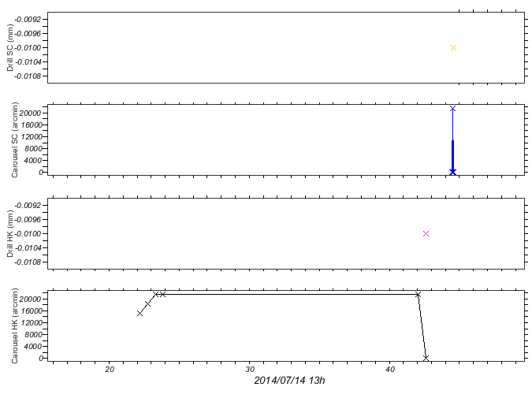The image size is (532, 398).
Task: Select the second rising marker in Carousel HK
Action: tap(147, 303)
